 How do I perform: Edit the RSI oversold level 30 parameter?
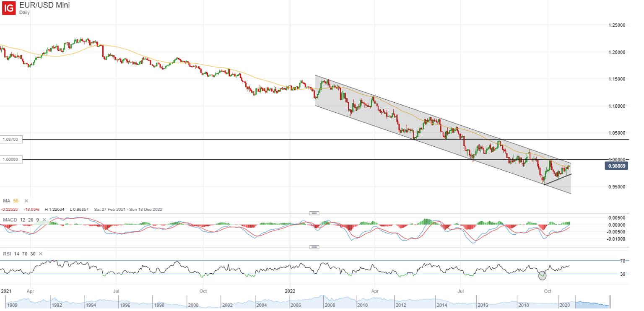tap(33, 254)
